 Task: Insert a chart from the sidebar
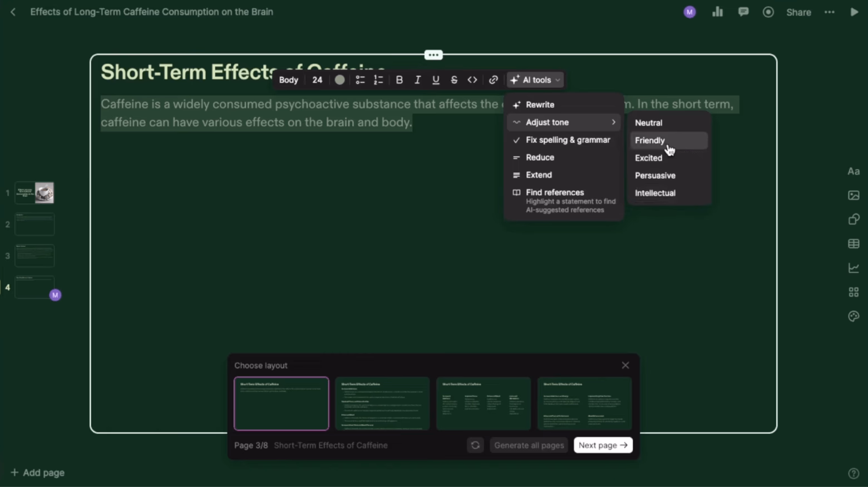click(x=854, y=268)
